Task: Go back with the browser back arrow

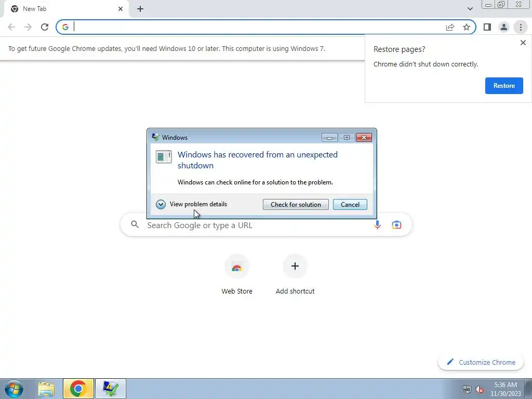Action: pos(11,27)
